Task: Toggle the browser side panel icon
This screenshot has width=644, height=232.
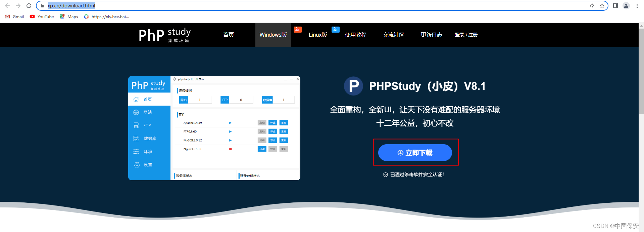Action: point(615,6)
